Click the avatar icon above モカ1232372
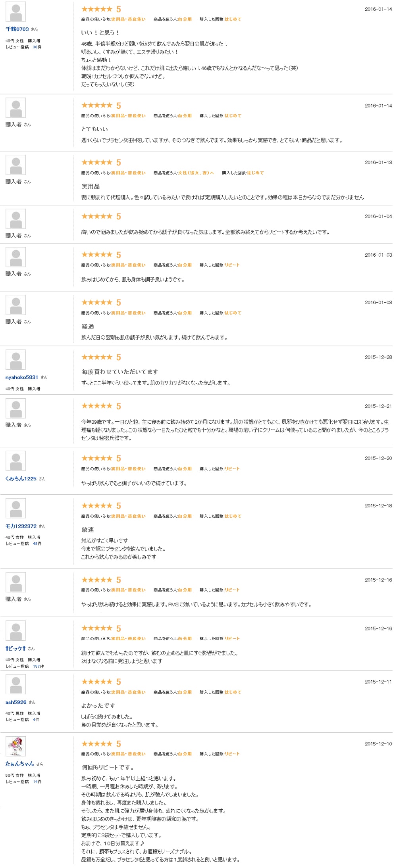 [x=16, y=509]
